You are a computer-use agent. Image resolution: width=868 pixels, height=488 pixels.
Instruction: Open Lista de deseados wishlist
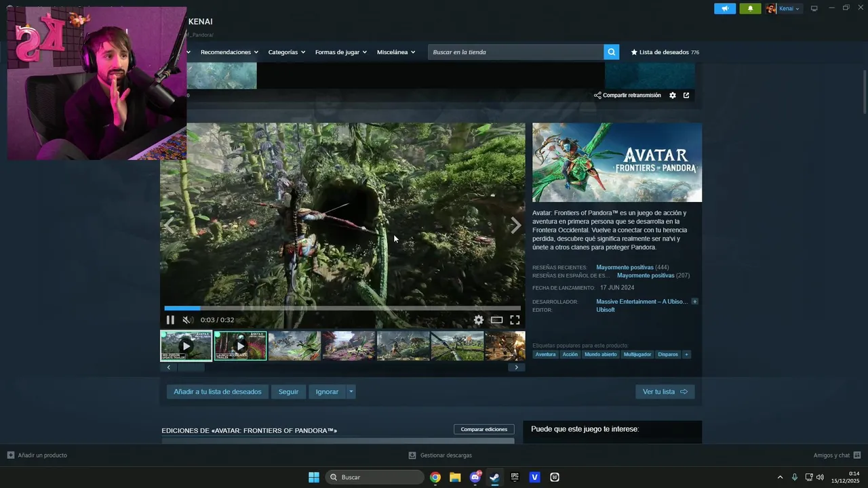click(x=665, y=52)
